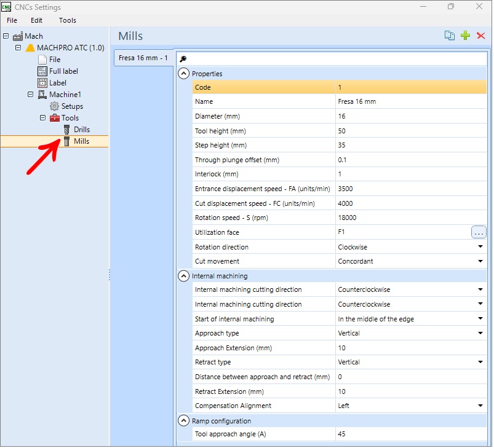Edit the Name field Fresa 16 mm

click(x=411, y=101)
